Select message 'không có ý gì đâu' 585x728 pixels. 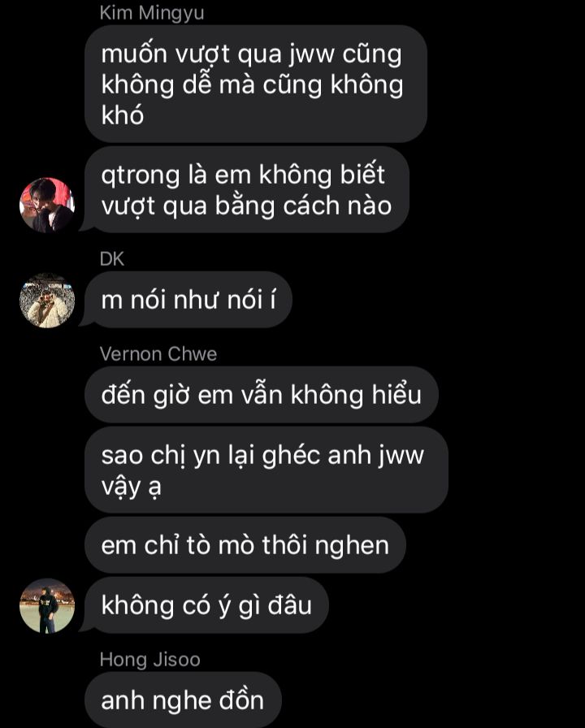[x=206, y=605]
